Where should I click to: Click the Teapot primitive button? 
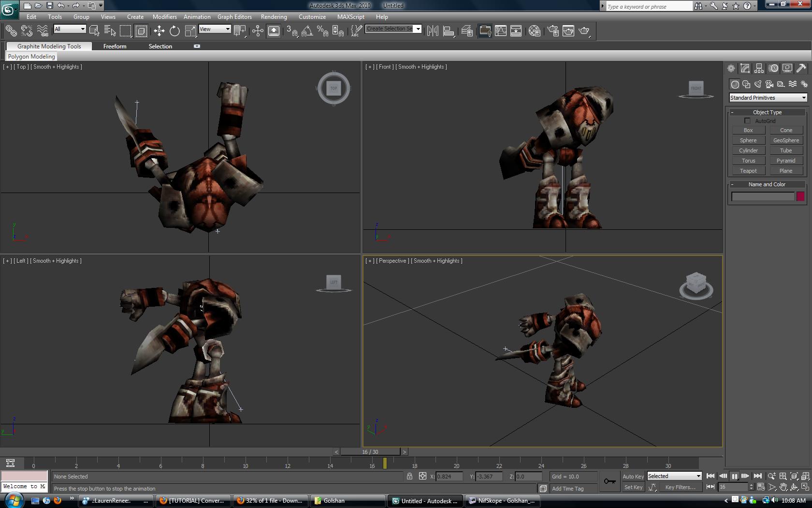pyautogui.click(x=748, y=171)
